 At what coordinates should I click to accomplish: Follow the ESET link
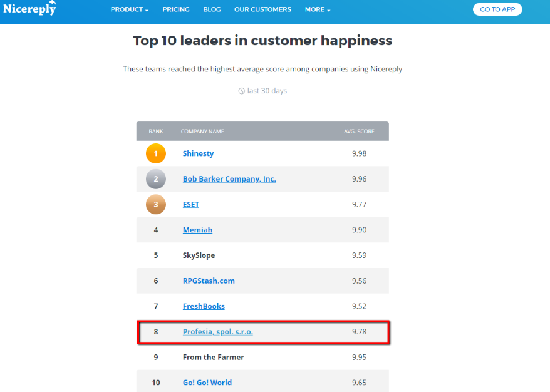(191, 204)
